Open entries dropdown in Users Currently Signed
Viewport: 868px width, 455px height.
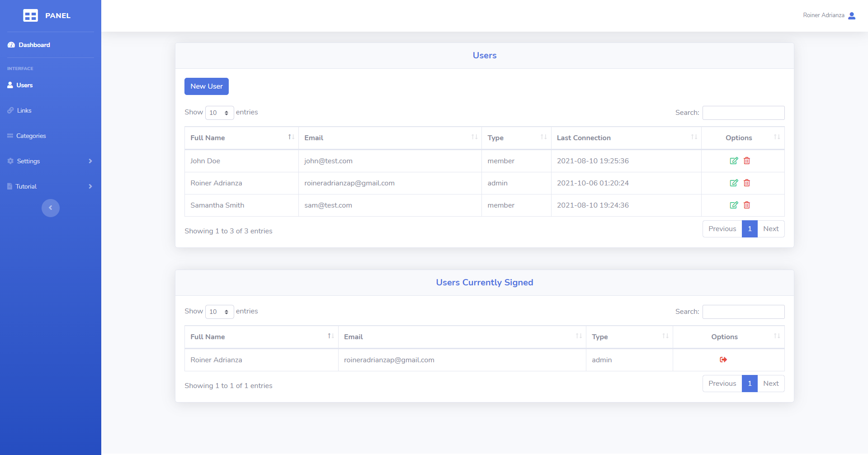pos(219,312)
